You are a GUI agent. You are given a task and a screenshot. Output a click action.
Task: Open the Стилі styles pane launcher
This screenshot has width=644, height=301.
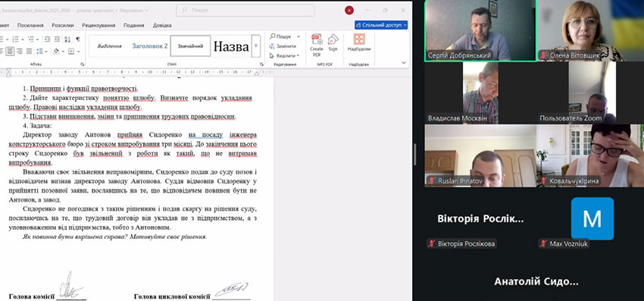[261, 64]
